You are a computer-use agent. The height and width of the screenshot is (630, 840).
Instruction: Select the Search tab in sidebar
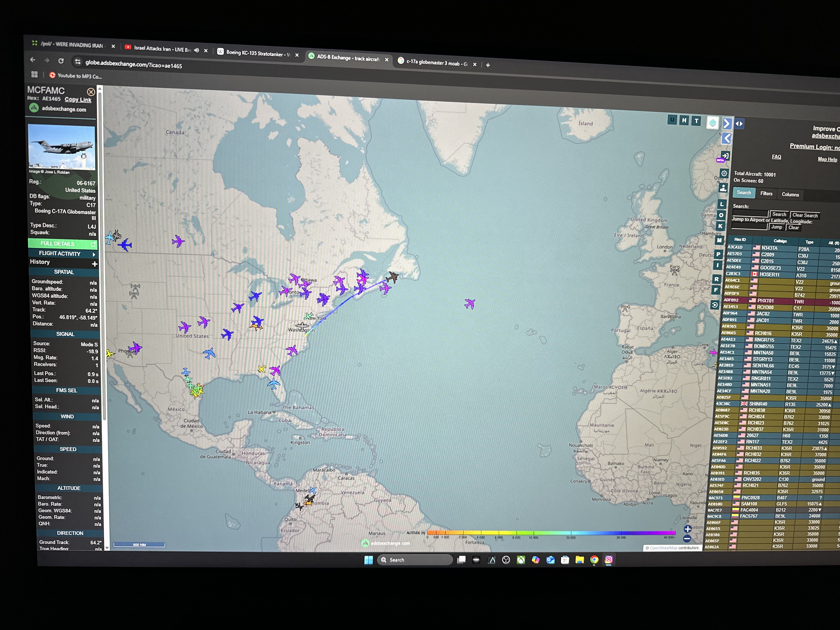pos(744,192)
